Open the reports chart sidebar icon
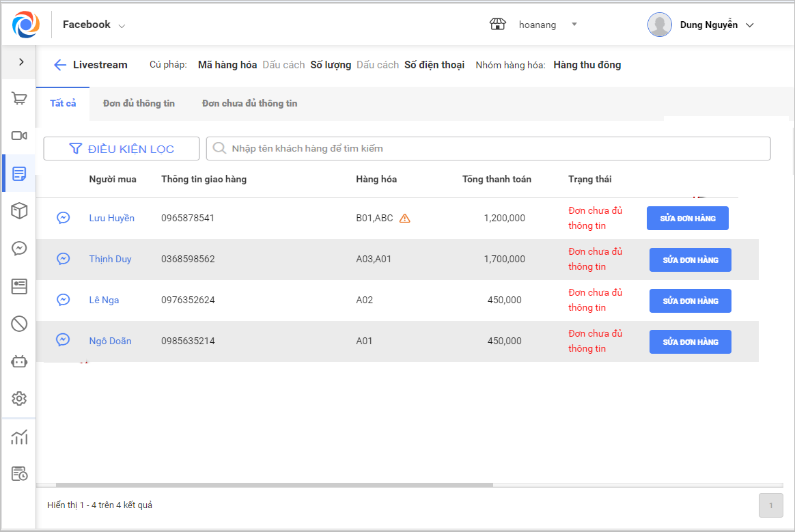Screen dimensions: 795x532 (19, 437)
